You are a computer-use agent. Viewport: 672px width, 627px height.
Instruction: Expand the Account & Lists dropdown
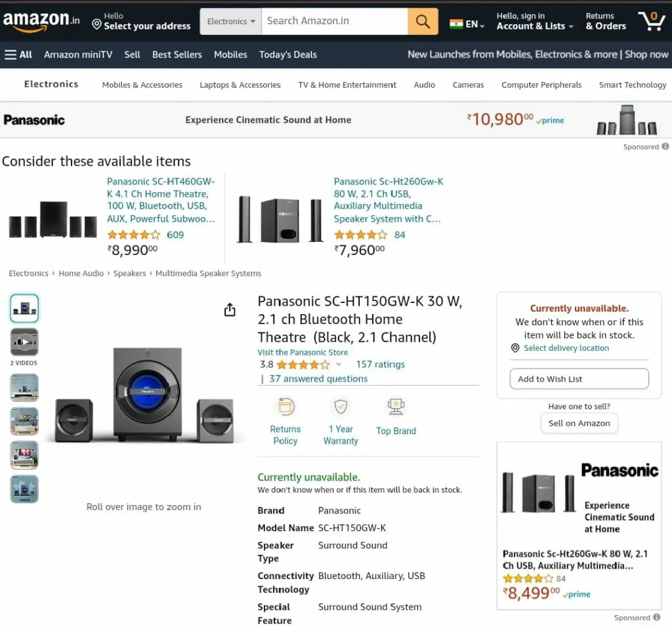tap(534, 26)
